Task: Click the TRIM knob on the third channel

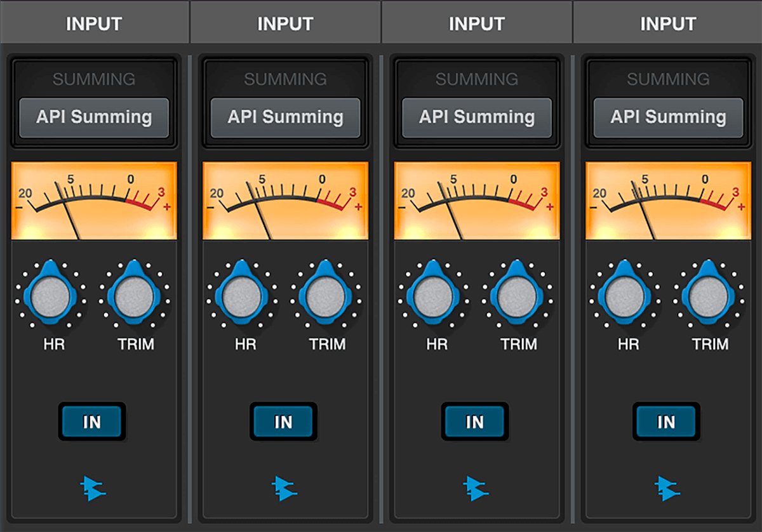Action: point(518,295)
